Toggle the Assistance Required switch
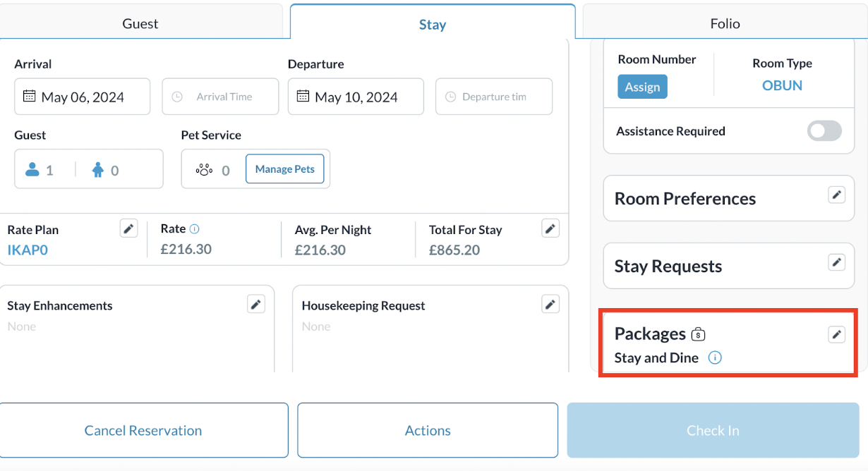 point(824,131)
